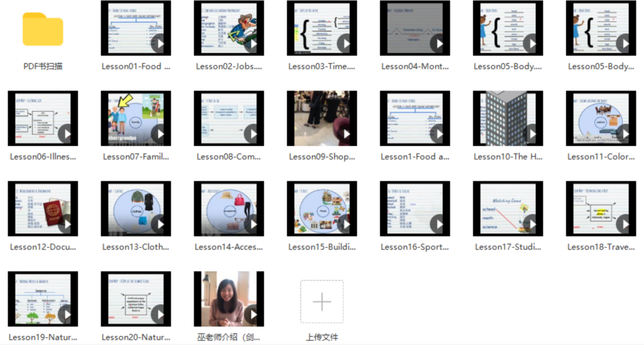Select the Lesson03-Time video thumbnail
The height and width of the screenshot is (345, 644).
322,28
